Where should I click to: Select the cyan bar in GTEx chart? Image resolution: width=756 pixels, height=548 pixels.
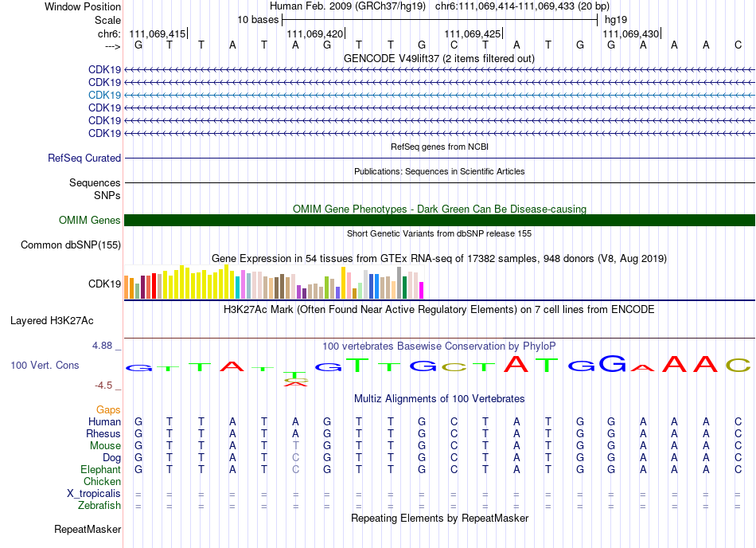(238, 288)
